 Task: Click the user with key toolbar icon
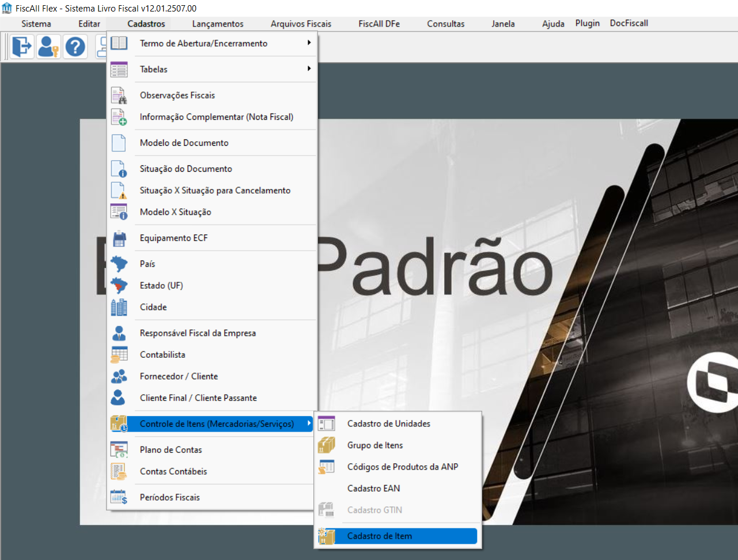(48, 47)
